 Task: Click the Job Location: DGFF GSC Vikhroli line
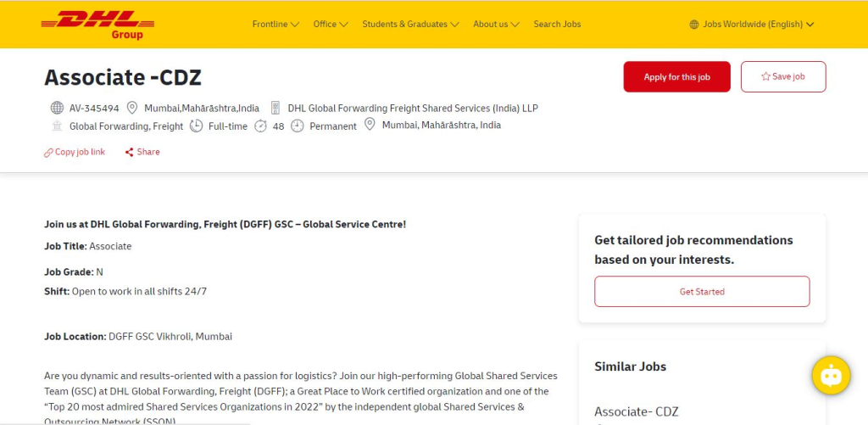[x=138, y=336]
